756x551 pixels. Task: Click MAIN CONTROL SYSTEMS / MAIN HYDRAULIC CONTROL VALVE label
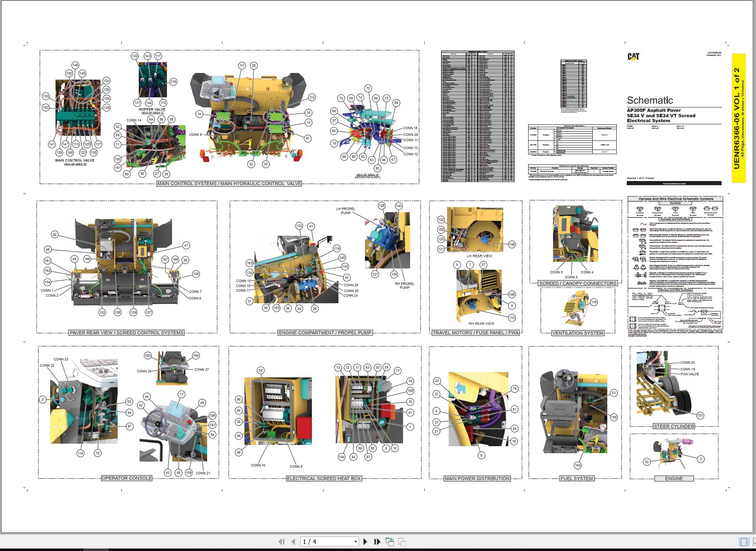[x=229, y=184]
